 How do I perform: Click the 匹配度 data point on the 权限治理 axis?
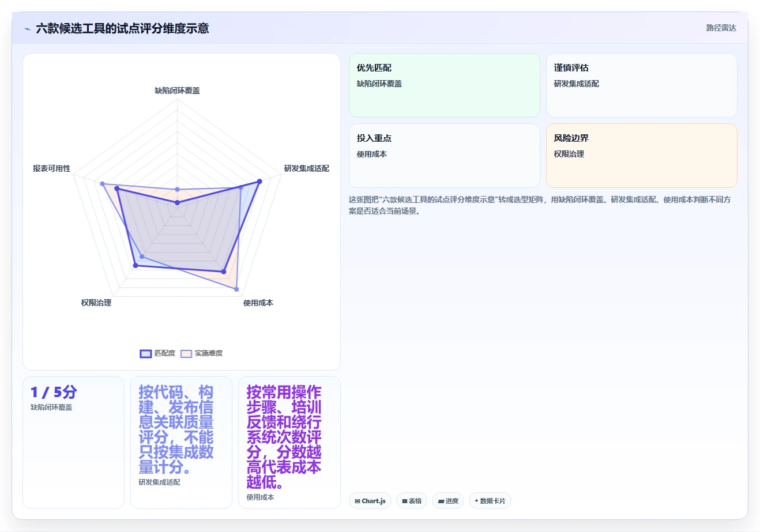[136, 266]
